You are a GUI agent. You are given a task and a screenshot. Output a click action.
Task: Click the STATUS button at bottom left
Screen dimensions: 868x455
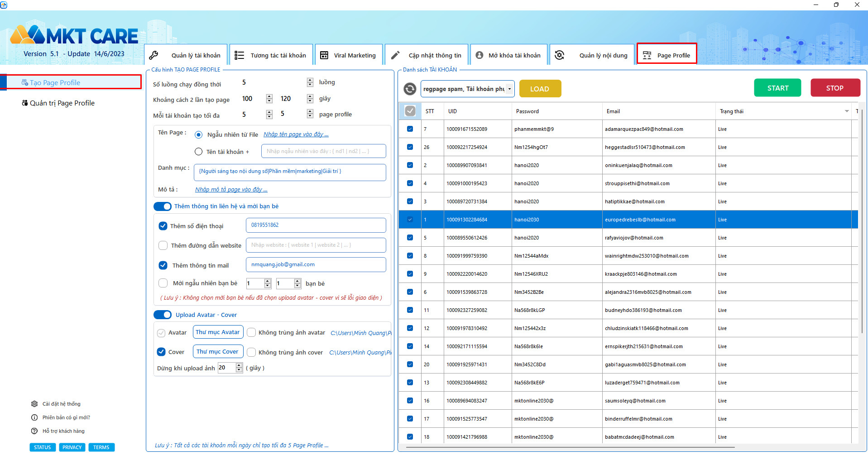[x=43, y=447]
